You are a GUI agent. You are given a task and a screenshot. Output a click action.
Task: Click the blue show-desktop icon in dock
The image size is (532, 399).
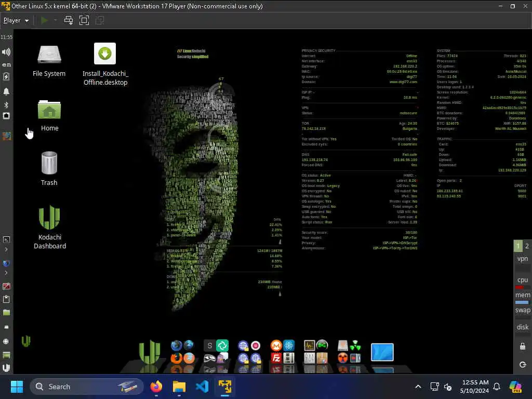click(x=382, y=352)
